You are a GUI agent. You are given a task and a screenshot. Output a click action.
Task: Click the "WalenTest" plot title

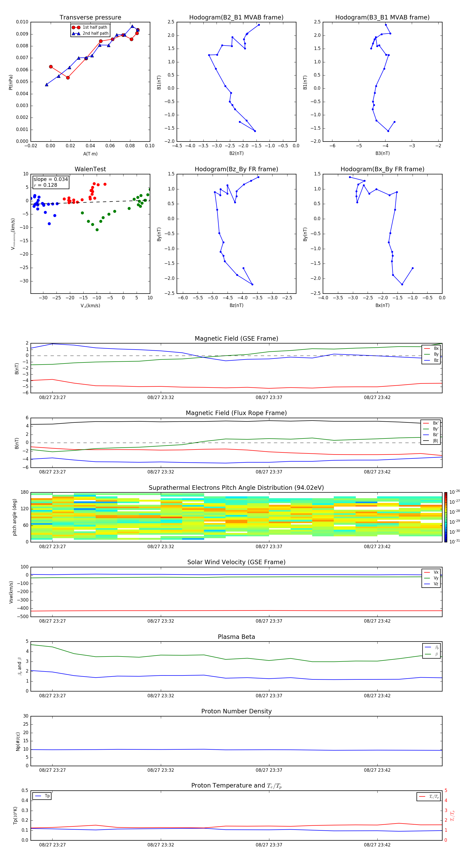90,169
